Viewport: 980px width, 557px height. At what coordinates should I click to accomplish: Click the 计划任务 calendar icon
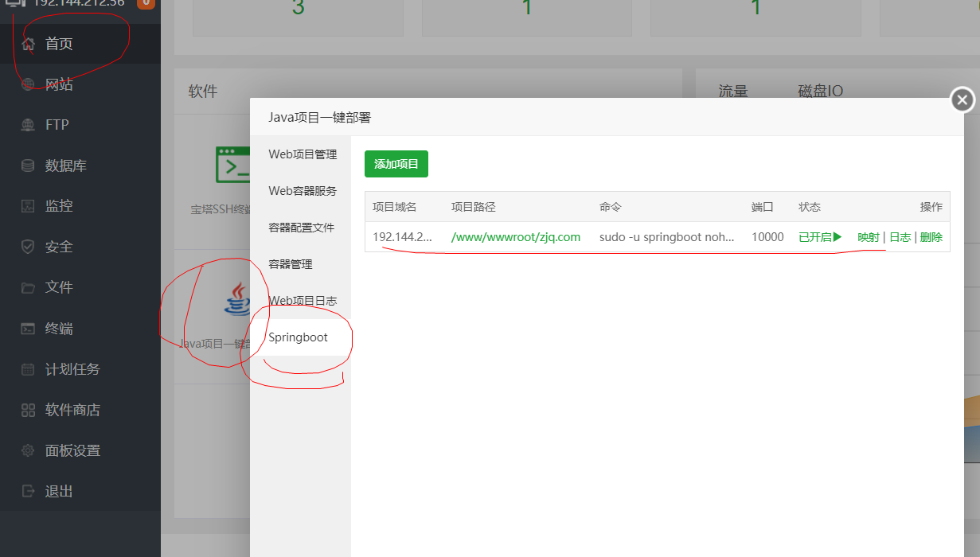point(29,369)
